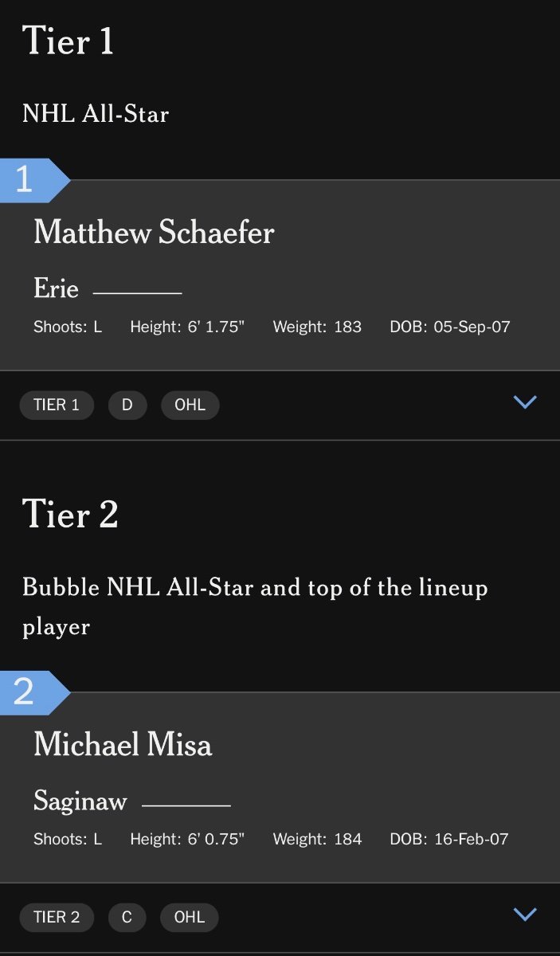Click OHL tag under Michael Misa

[189, 917]
